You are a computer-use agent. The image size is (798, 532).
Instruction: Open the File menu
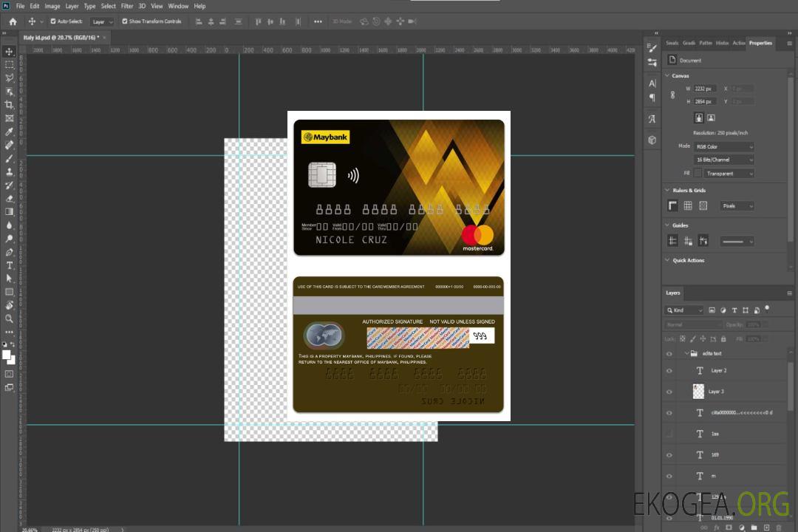click(x=21, y=6)
